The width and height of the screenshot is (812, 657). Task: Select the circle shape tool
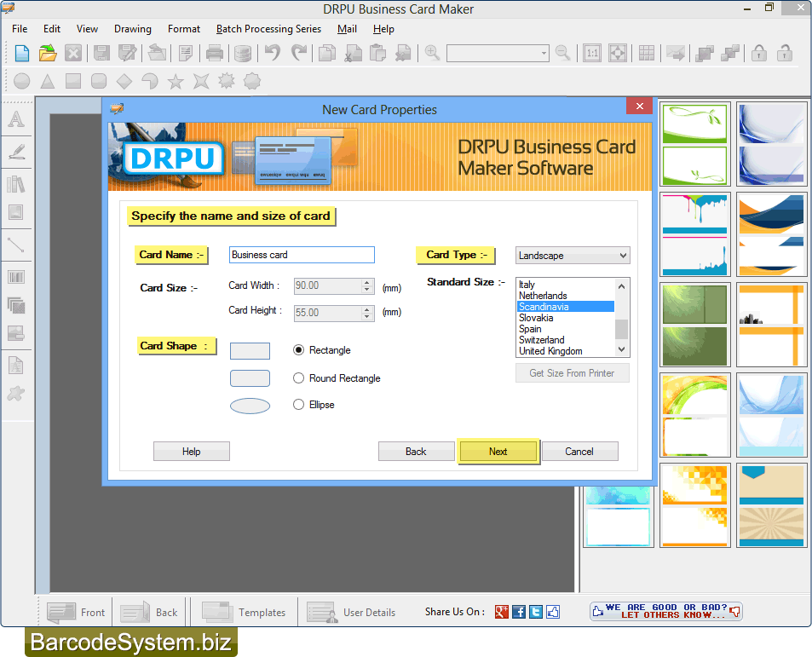pyautogui.click(x=22, y=81)
